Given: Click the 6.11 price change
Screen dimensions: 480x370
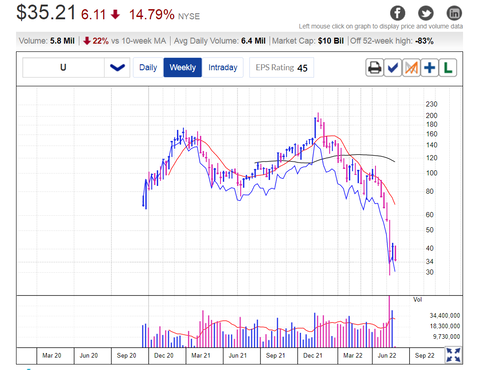Looking at the screenshot, I should [93, 15].
